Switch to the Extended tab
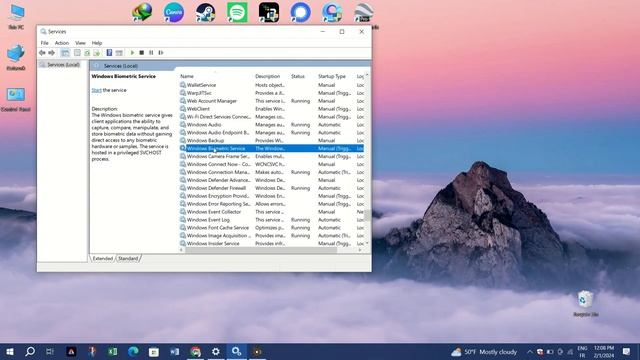Image resolution: width=640 pixels, height=360 pixels. pos(102,258)
